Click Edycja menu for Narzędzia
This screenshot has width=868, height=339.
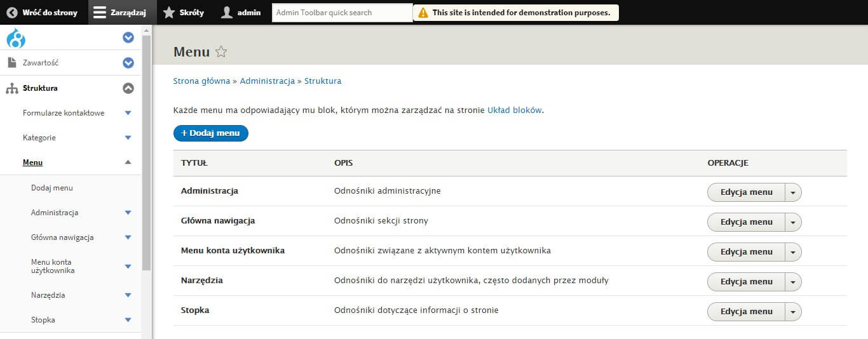click(747, 282)
